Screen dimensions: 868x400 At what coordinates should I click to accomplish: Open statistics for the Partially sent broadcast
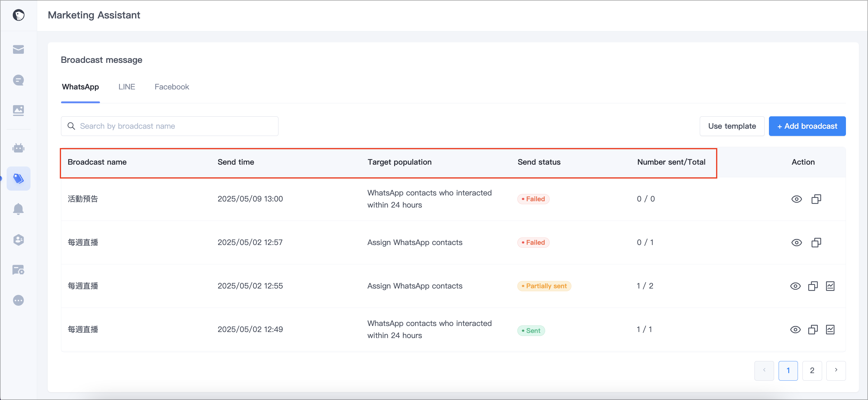point(830,286)
